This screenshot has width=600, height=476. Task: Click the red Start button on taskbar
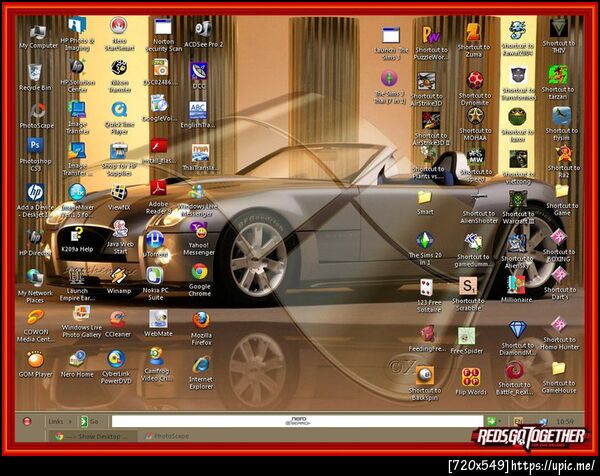click(27, 421)
